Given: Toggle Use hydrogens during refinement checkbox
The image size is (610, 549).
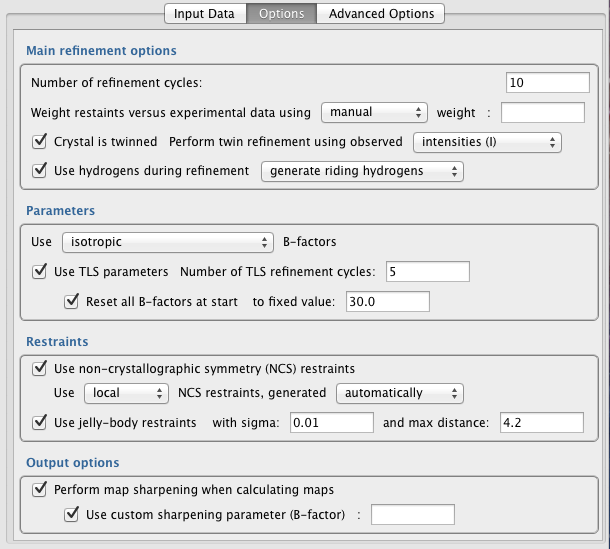Looking at the screenshot, I should (x=41, y=171).
